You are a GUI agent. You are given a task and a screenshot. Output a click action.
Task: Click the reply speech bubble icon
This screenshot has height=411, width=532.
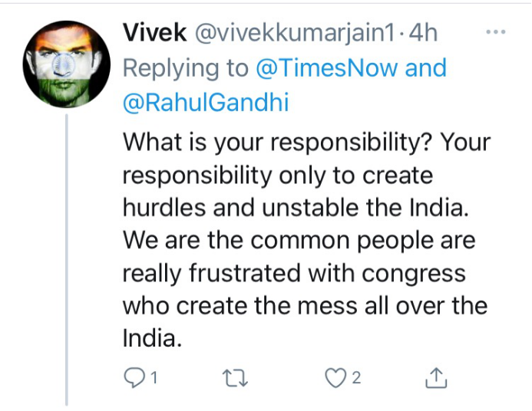[134, 377]
